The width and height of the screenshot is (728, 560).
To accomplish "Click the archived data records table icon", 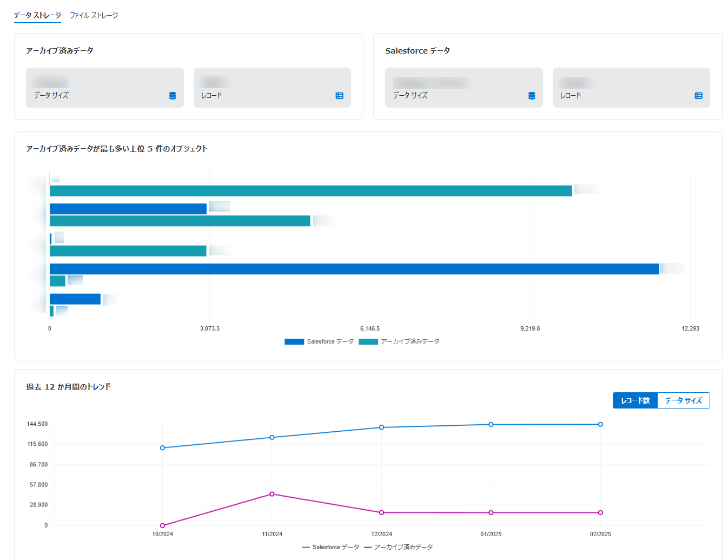I will [x=339, y=96].
